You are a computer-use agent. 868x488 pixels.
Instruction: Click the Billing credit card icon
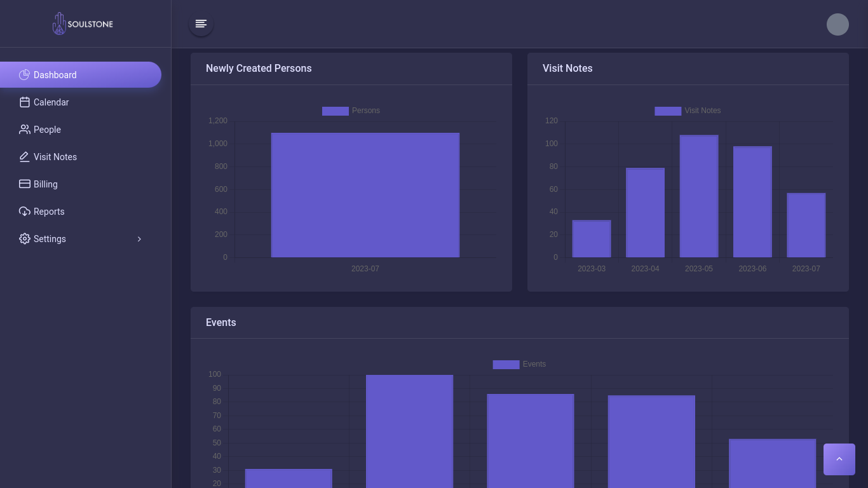(x=24, y=184)
